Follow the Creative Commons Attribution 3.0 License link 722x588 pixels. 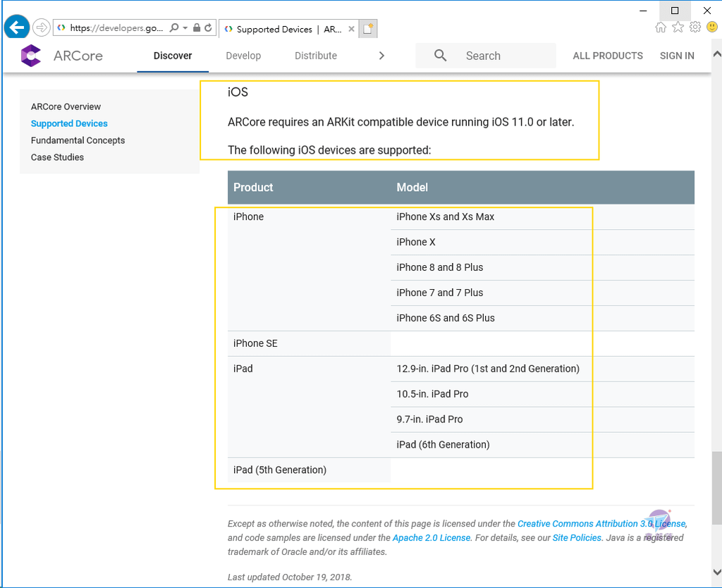602,524
